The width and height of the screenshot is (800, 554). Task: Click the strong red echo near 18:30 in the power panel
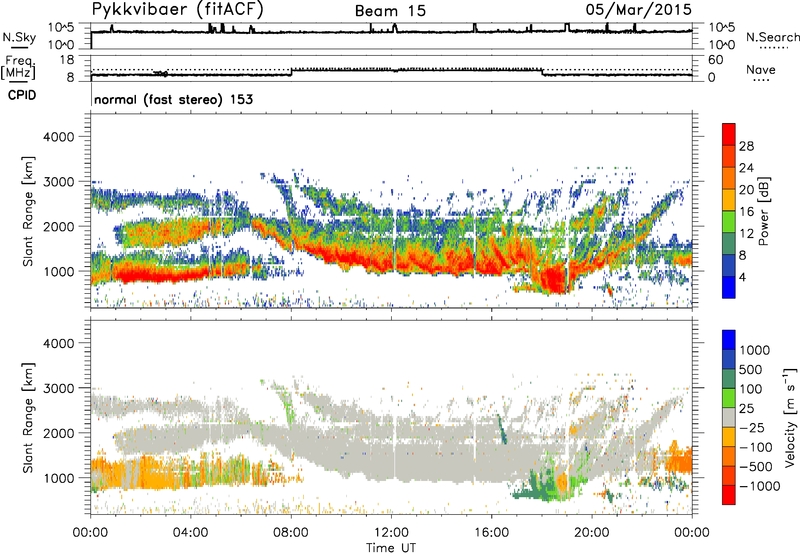[552, 280]
